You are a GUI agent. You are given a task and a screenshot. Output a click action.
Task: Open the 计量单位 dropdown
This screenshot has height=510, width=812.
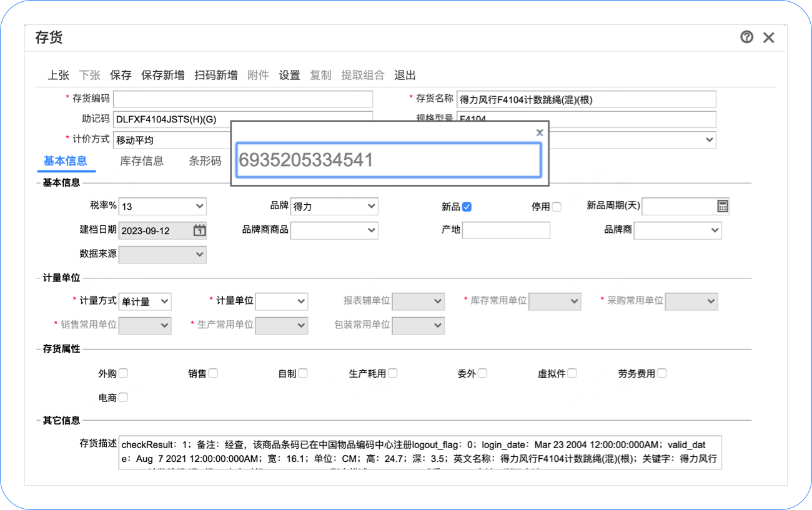coord(282,302)
